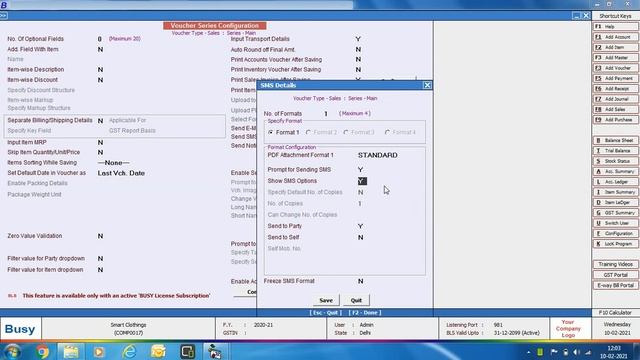640x360 pixels.
Task: Click the volume icon in system tray
Action: (576, 352)
